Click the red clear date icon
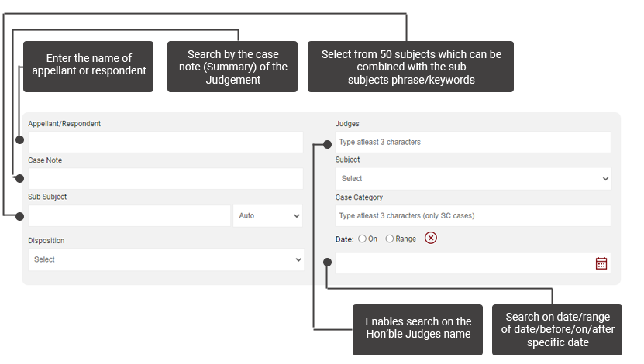Image resolution: width=644 pixels, height=364 pixels. [x=431, y=239]
